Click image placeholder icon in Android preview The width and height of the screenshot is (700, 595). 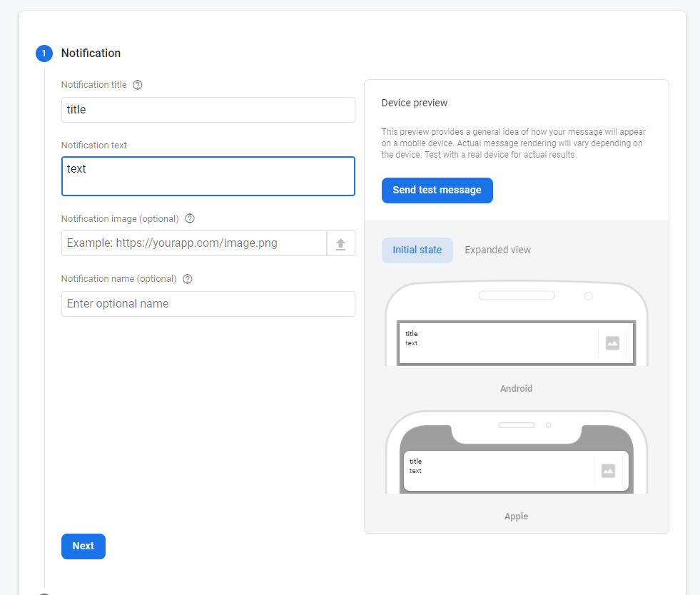click(x=612, y=343)
